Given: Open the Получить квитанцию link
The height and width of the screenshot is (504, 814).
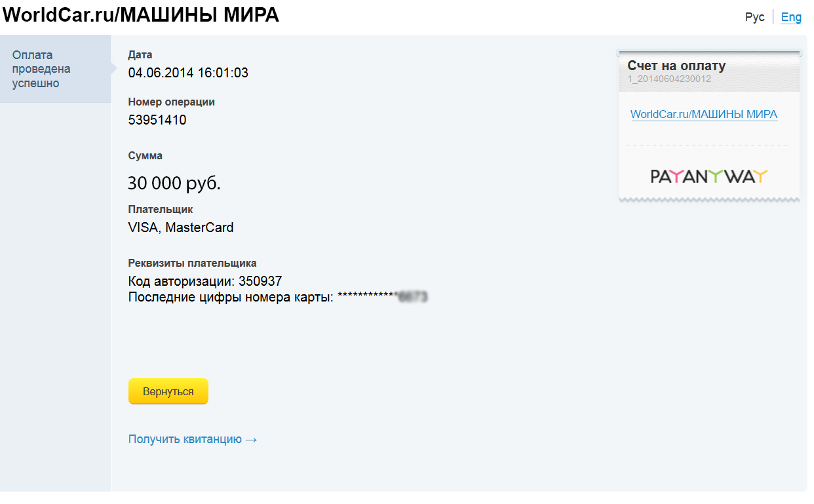Looking at the screenshot, I should coord(192,439).
